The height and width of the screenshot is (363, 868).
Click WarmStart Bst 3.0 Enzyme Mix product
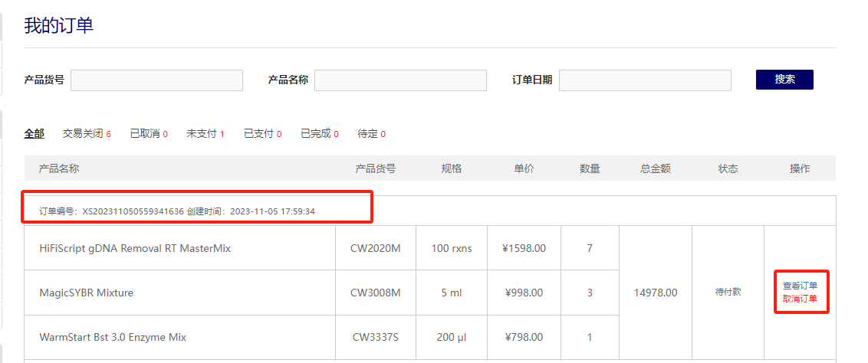point(113,337)
